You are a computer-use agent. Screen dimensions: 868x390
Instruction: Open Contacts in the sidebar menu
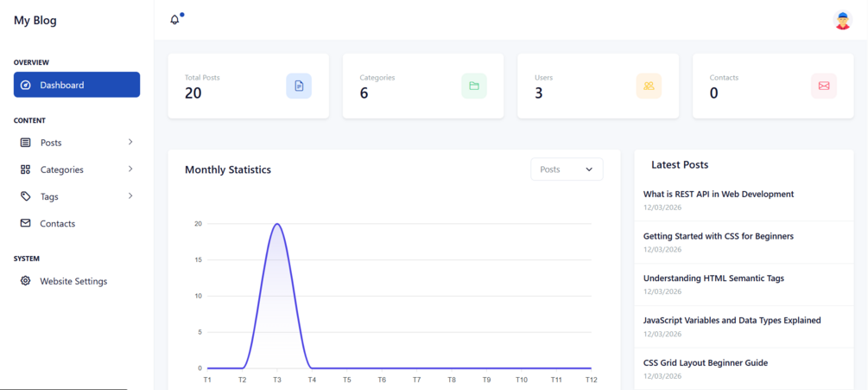pyautogui.click(x=57, y=223)
